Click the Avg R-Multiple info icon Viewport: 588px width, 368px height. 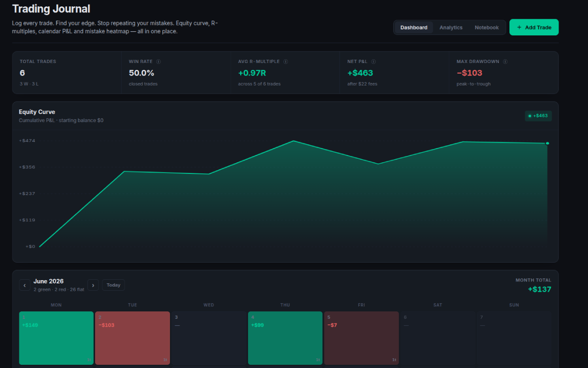(286, 62)
